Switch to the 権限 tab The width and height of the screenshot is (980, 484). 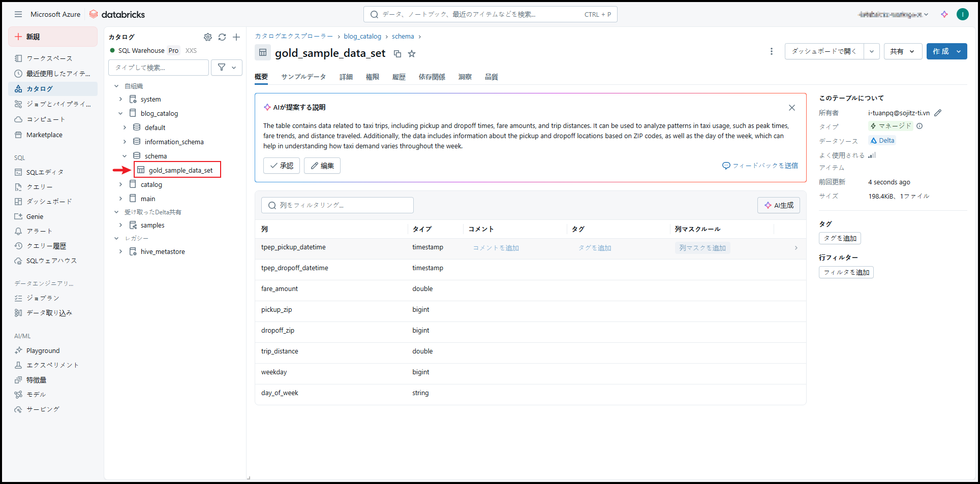pos(372,77)
